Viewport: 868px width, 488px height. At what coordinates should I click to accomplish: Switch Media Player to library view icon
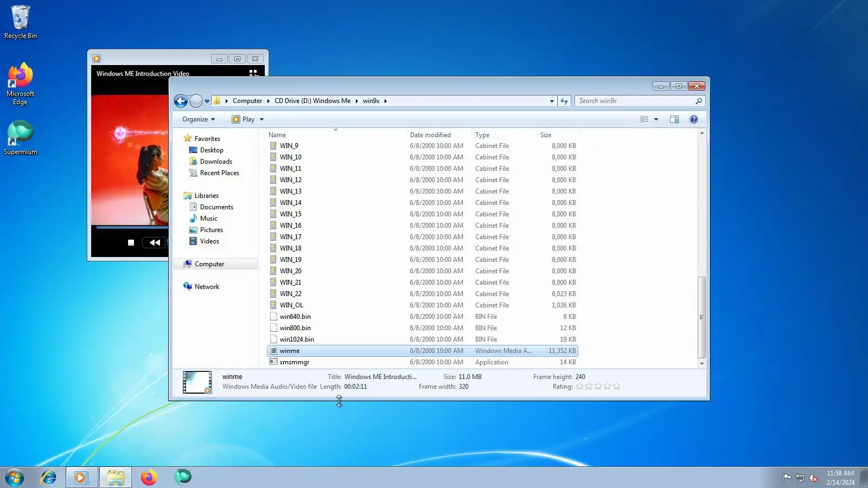253,73
